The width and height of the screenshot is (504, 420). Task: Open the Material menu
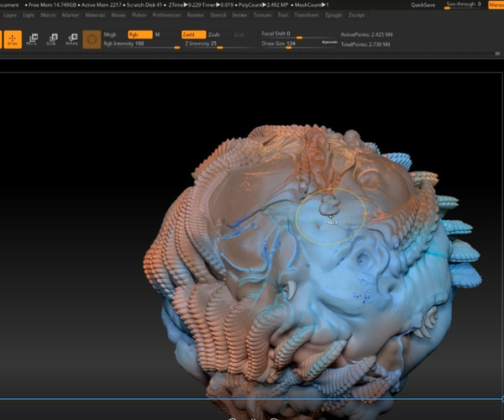tap(95, 15)
